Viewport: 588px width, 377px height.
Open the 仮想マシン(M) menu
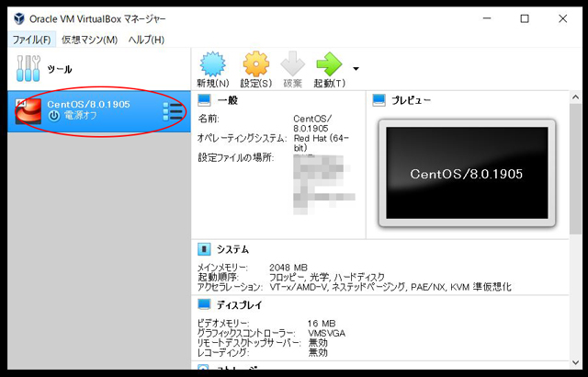point(90,40)
